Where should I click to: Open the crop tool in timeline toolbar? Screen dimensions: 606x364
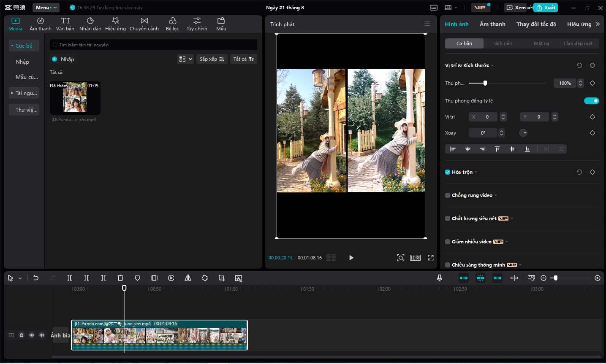point(222,278)
